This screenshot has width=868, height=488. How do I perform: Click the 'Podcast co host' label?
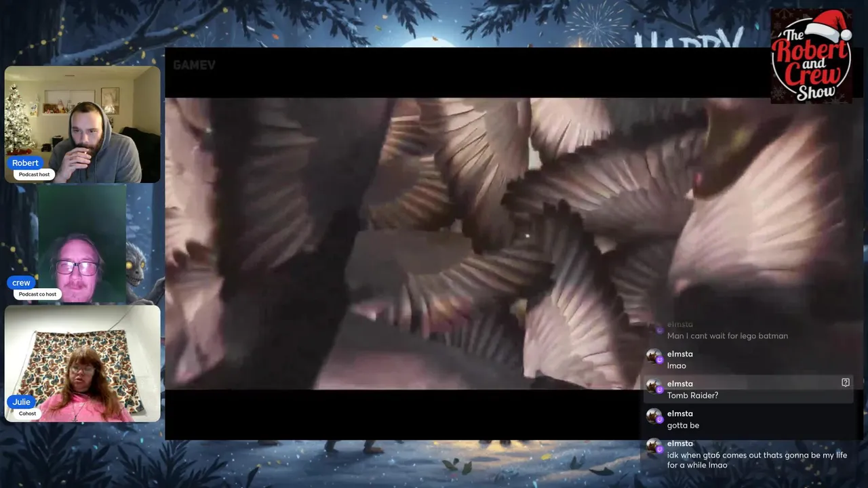click(37, 294)
